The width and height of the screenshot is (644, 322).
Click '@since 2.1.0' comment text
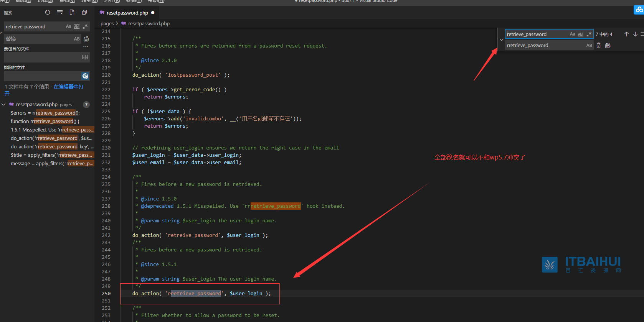click(x=159, y=60)
